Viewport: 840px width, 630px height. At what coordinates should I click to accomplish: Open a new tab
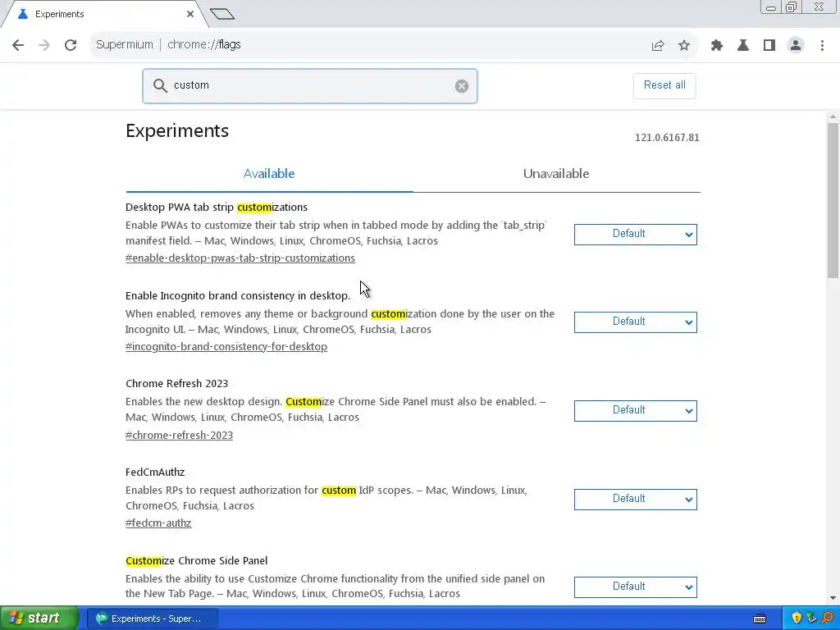[222, 14]
